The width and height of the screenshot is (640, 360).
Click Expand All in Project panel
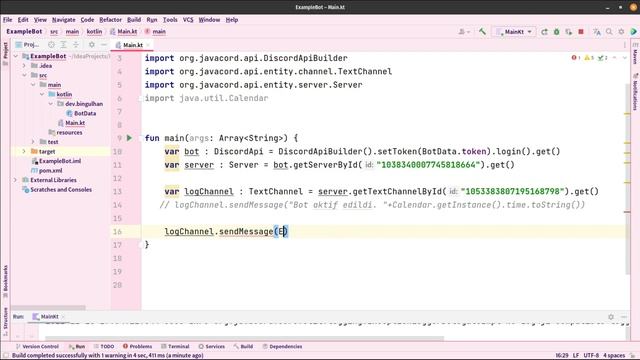(x=63, y=44)
